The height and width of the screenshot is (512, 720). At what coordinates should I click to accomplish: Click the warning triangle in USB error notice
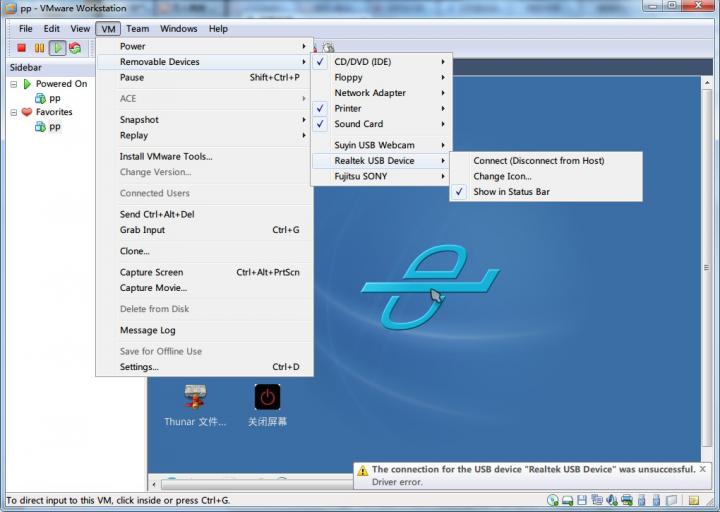363,471
